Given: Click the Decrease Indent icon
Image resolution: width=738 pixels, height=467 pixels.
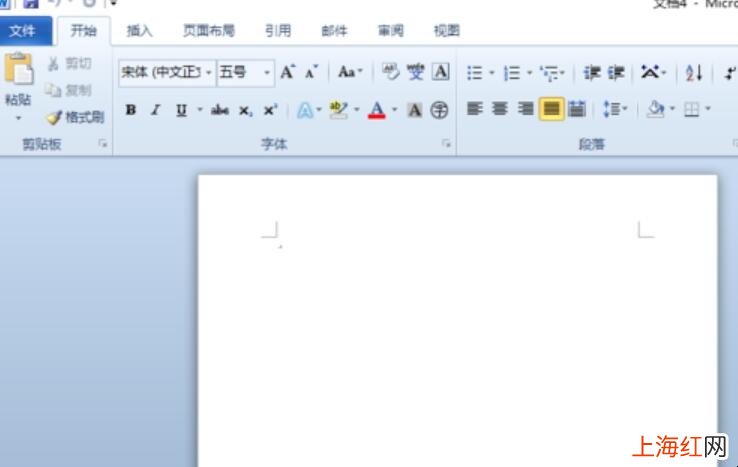Looking at the screenshot, I should (x=592, y=73).
